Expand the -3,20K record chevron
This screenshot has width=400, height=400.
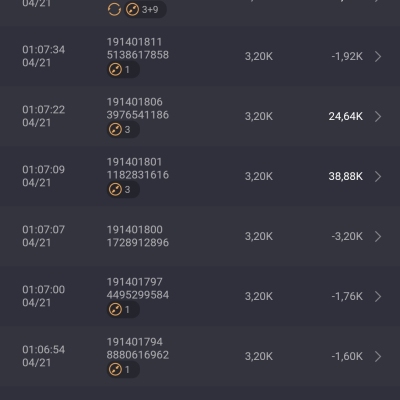coord(378,236)
